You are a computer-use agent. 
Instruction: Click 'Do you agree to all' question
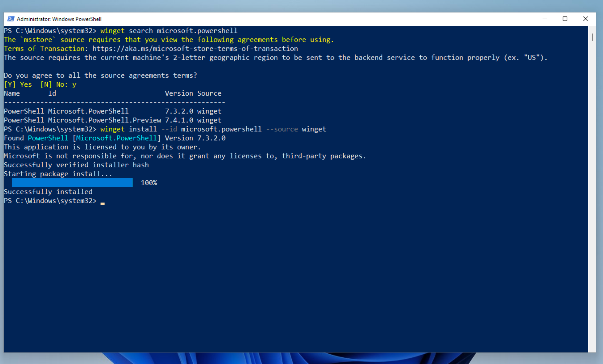(100, 76)
